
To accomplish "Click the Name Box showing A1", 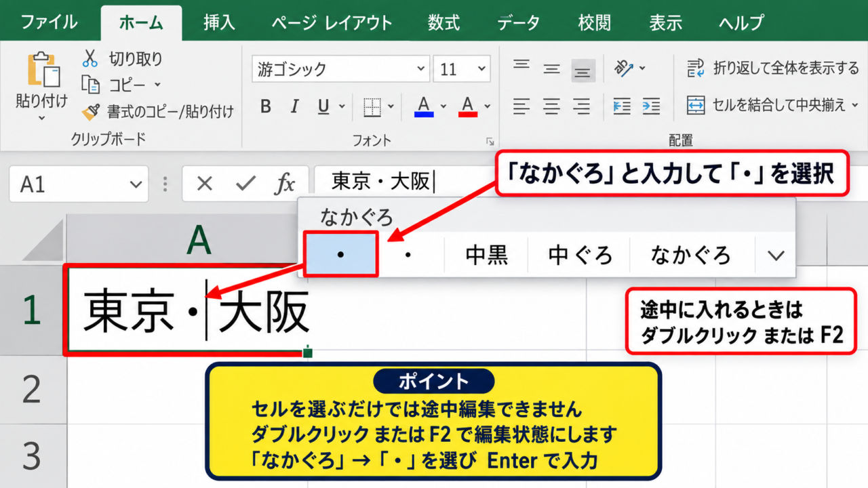I will click(x=78, y=184).
